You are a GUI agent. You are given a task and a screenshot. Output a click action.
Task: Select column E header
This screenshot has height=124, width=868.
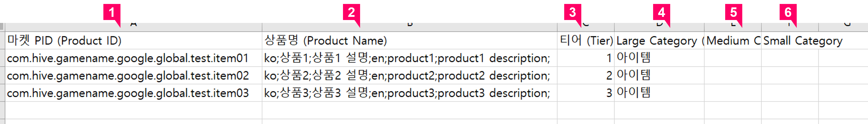[733, 27]
